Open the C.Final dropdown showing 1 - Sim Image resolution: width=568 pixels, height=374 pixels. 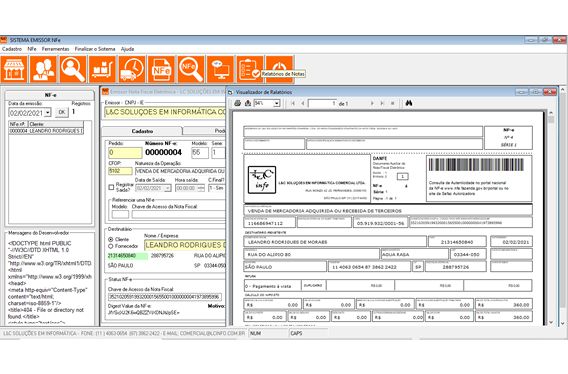pos(217,188)
